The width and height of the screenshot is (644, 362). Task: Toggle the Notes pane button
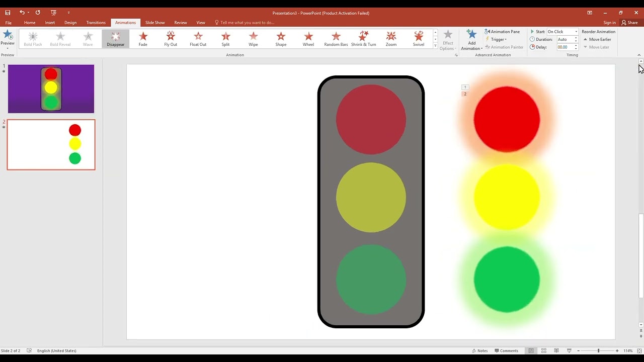coord(480,350)
